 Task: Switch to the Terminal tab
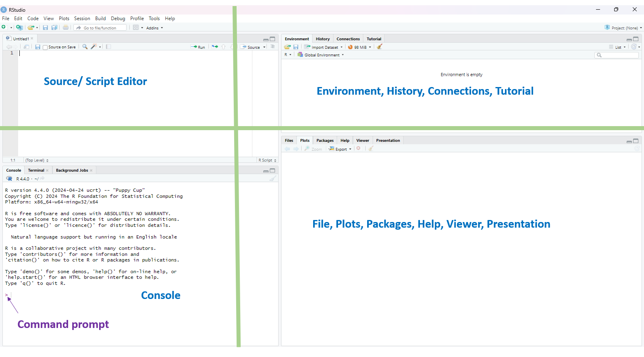pyautogui.click(x=36, y=170)
